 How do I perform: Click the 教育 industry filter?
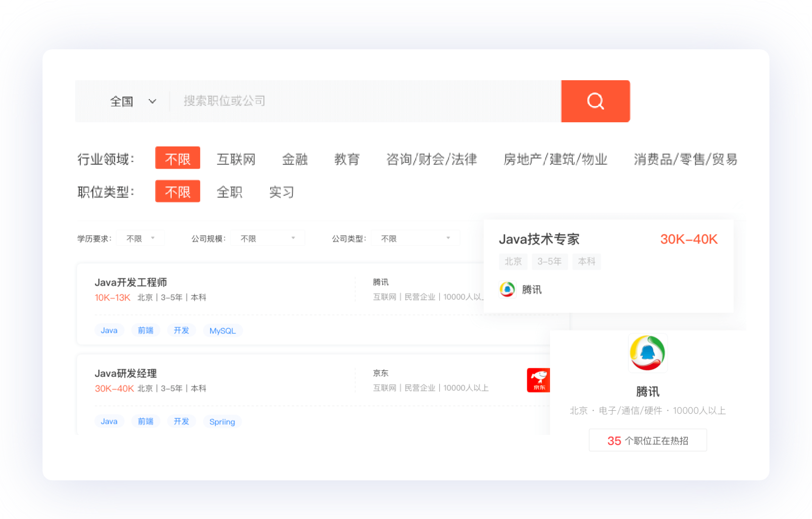click(x=347, y=159)
